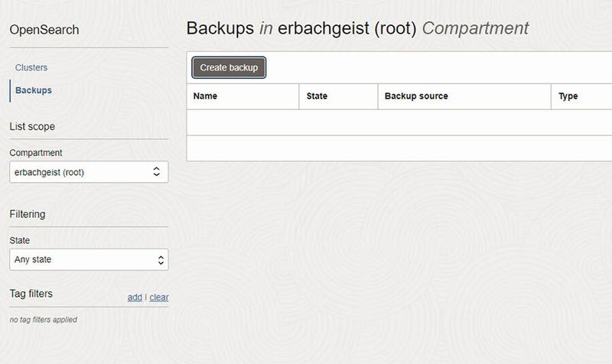Click the Create backup button
Screen dimensions: 612x364
click(x=229, y=67)
